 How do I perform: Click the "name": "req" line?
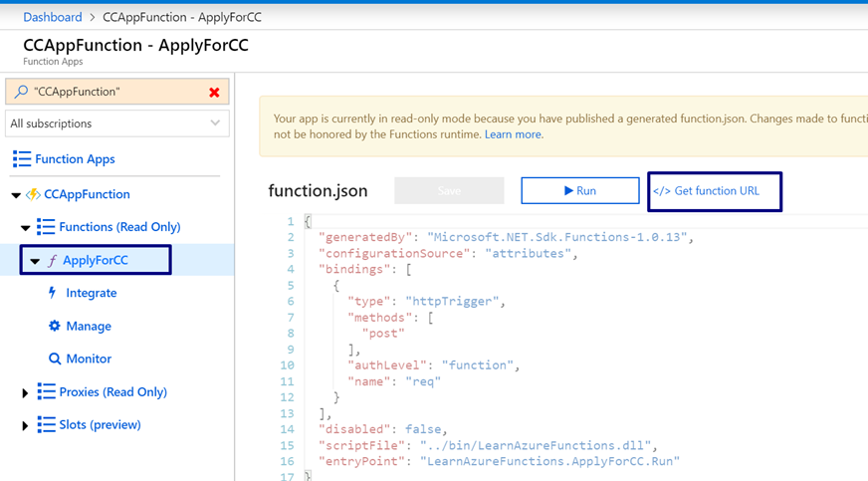pos(394,381)
